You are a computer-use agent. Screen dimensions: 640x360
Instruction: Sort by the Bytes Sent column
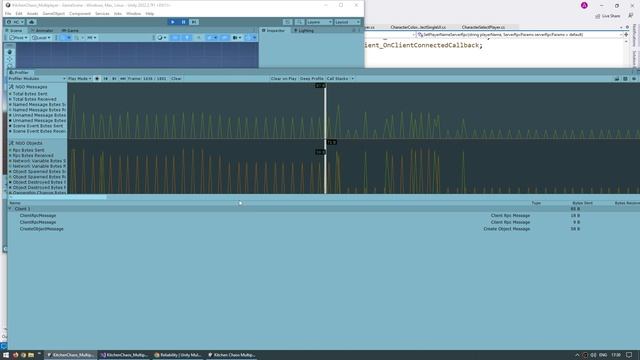[582, 203]
